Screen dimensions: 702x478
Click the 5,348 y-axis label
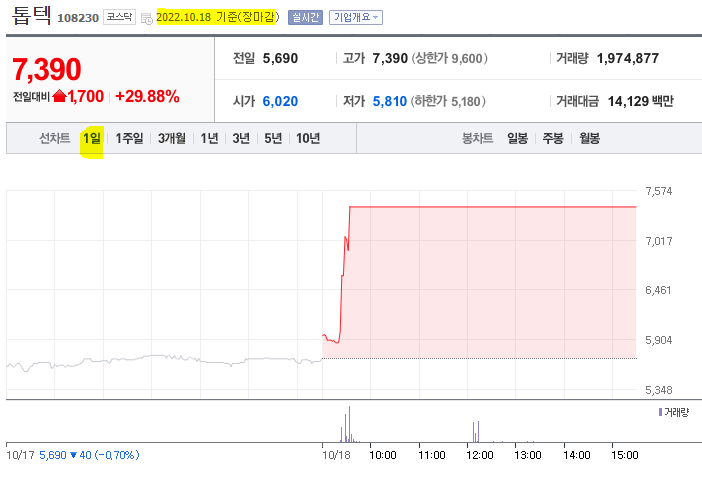pos(659,390)
